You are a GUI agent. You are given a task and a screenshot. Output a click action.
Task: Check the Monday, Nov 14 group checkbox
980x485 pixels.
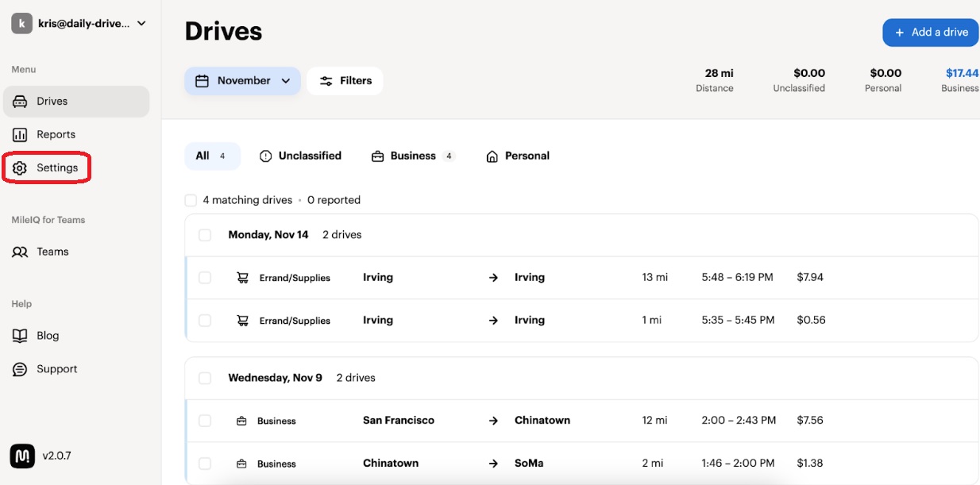tap(205, 235)
